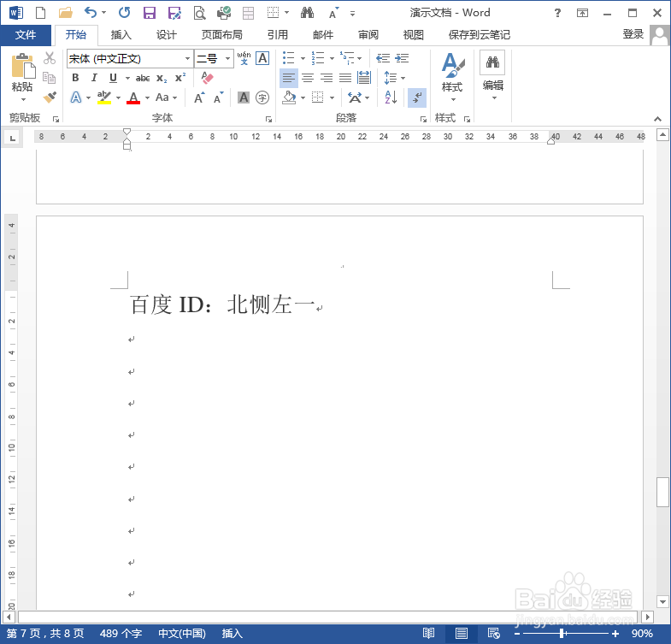The width and height of the screenshot is (671, 644).
Task: Toggle Bold formatting
Action: pyautogui.click(x=75, y=78)
